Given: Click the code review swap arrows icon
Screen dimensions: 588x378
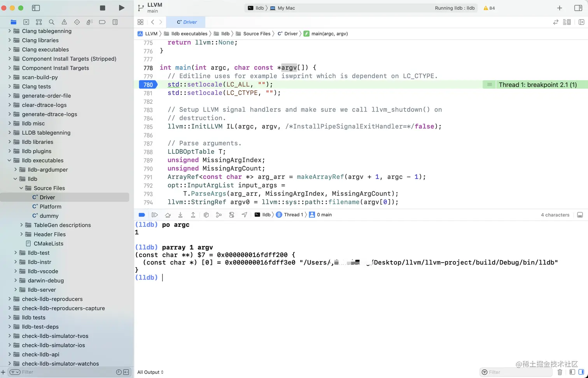Looking at the screenshot, I should click(x=556, y=22).
